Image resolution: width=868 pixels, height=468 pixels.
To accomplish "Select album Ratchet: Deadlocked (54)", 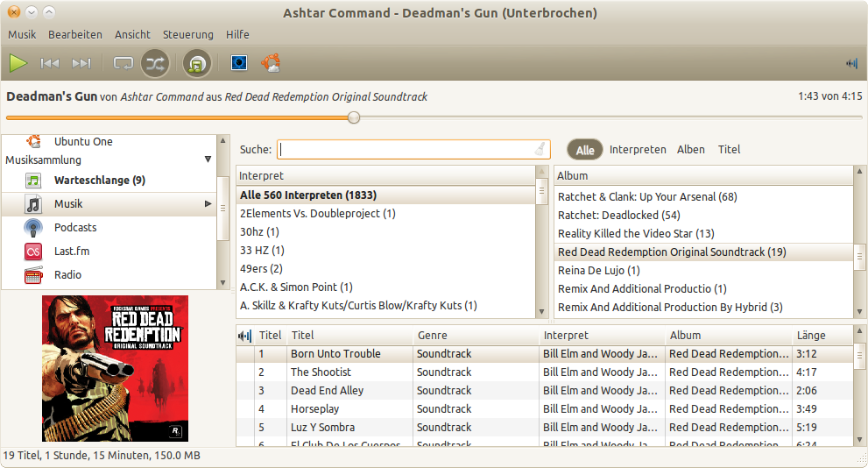I will [x=703, y=215].
